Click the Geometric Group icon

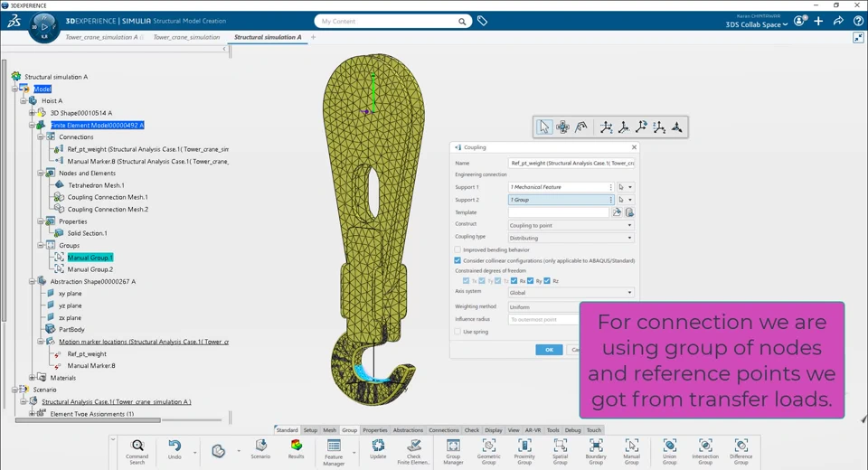pyautogui.click(x=488, y=446)
